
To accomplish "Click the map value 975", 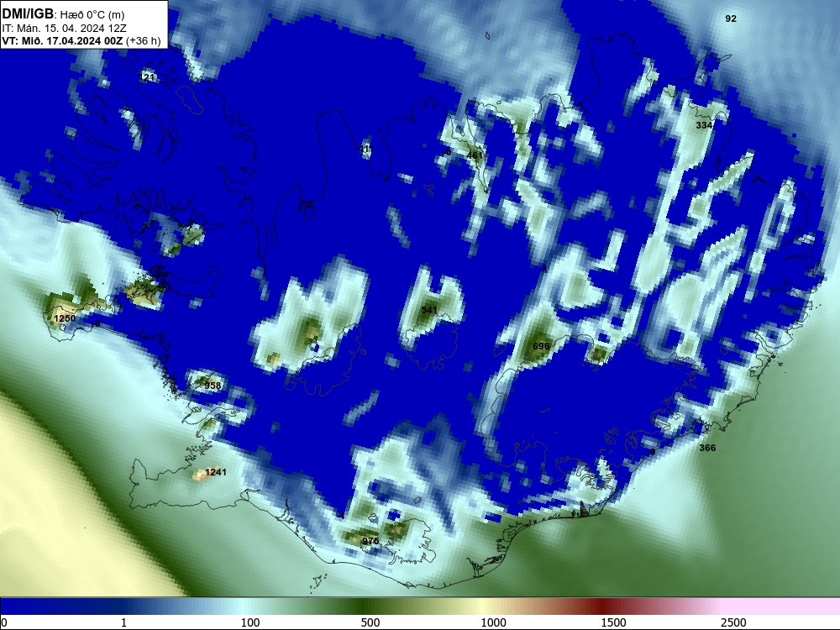I will pos(370,540).
